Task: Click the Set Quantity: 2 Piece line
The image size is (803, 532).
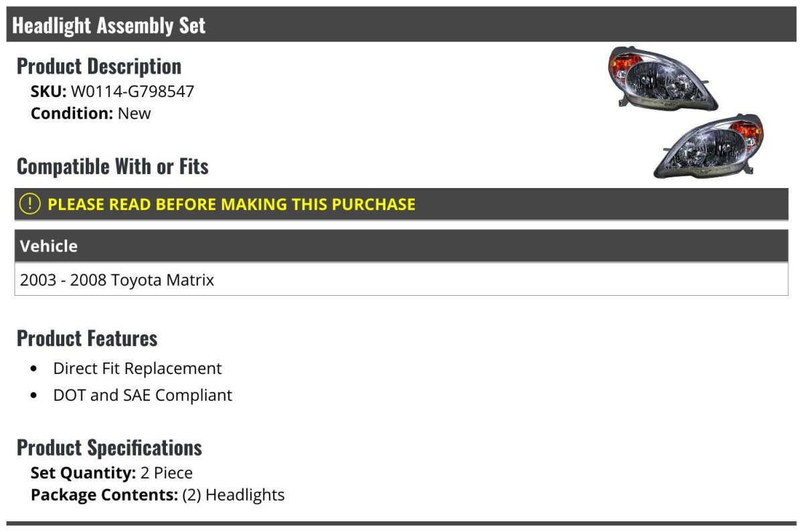Action: click(x=112, y=473)
